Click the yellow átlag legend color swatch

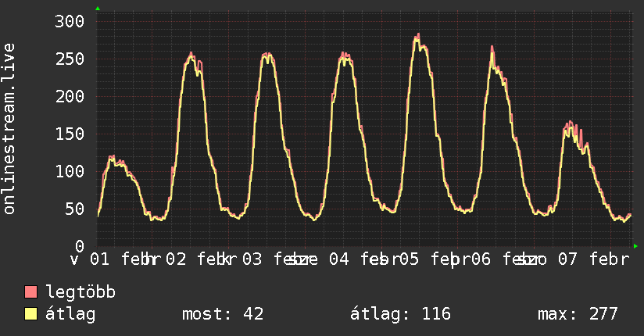click(31, 314)
